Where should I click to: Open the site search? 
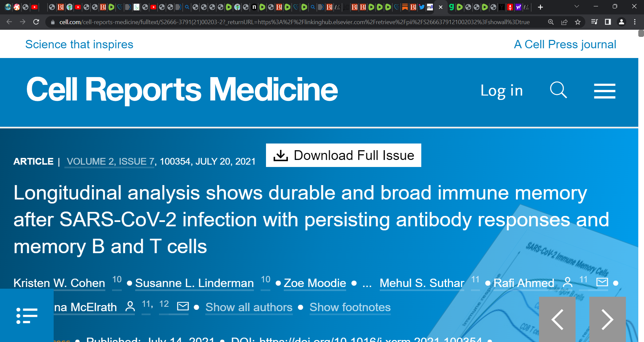(x=558, y=90)
